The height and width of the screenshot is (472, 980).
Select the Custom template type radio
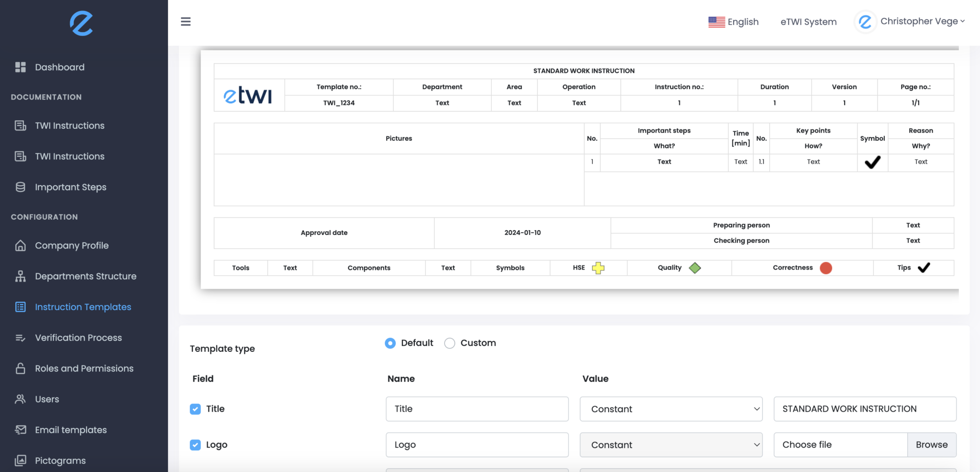pyautogui.click(x=449, y=343)
